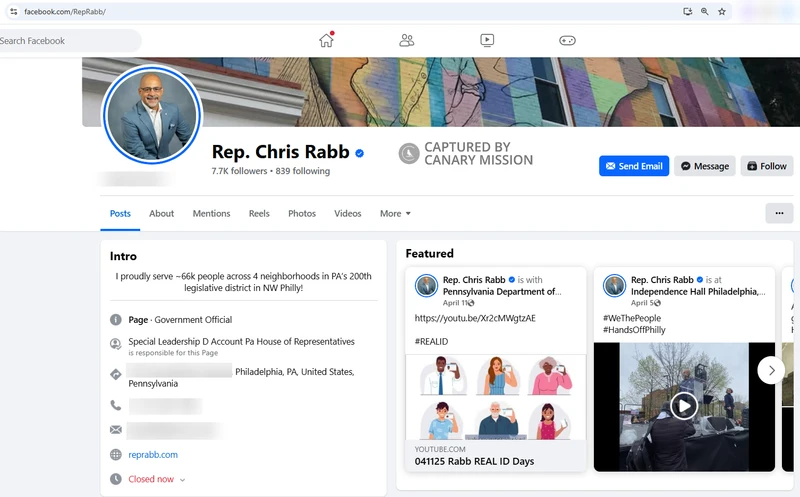
Task: Bookmark this page with the star icon
Action: [722, 12]
